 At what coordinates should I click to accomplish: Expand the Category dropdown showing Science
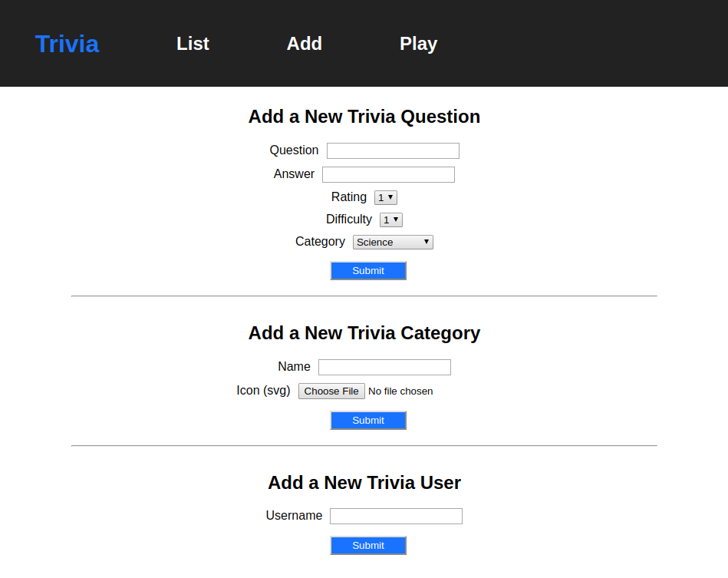pyautogui.click(x=393, y=242)
